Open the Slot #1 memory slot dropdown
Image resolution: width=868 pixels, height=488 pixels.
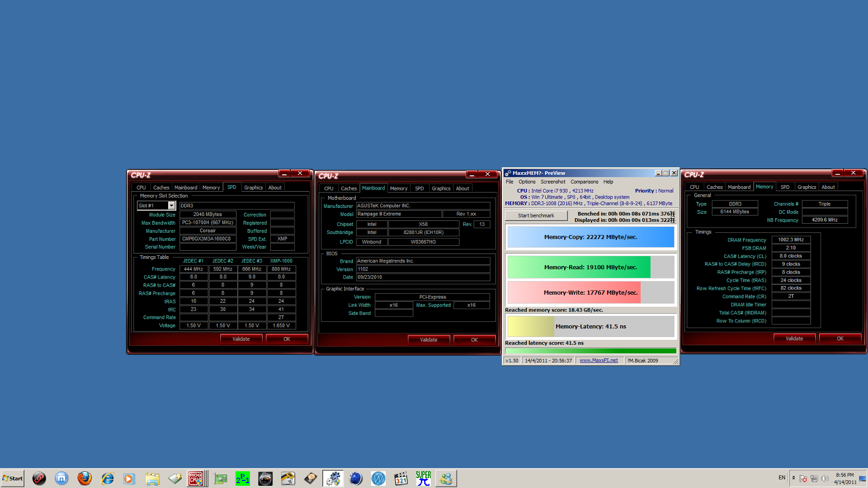pyautogui.click(x=171, y=206)
